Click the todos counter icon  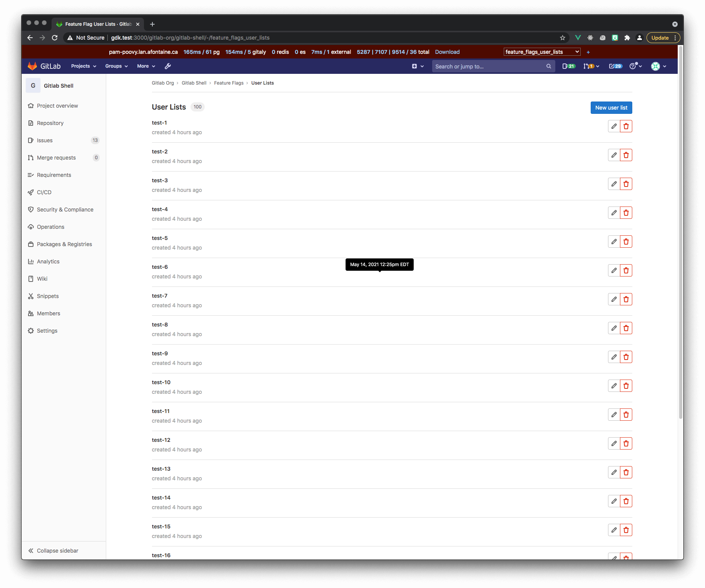[615, 66]
